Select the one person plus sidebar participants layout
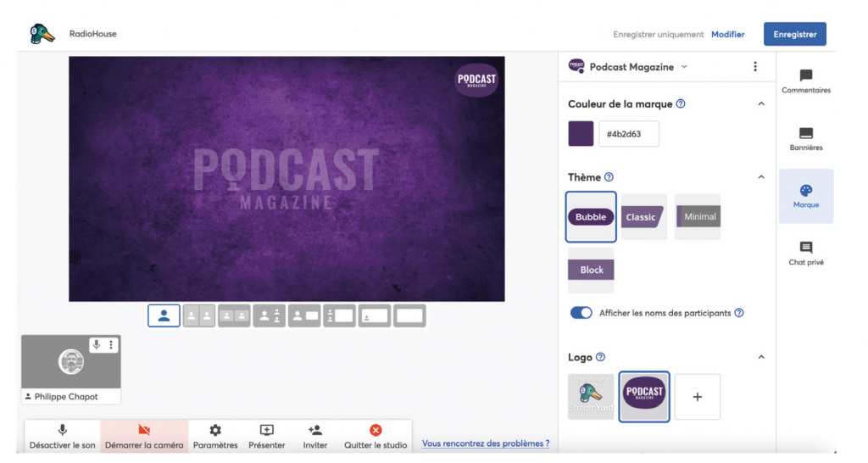Image resolution: width=868 pixels, height=463 pixels. pos(269,315)
